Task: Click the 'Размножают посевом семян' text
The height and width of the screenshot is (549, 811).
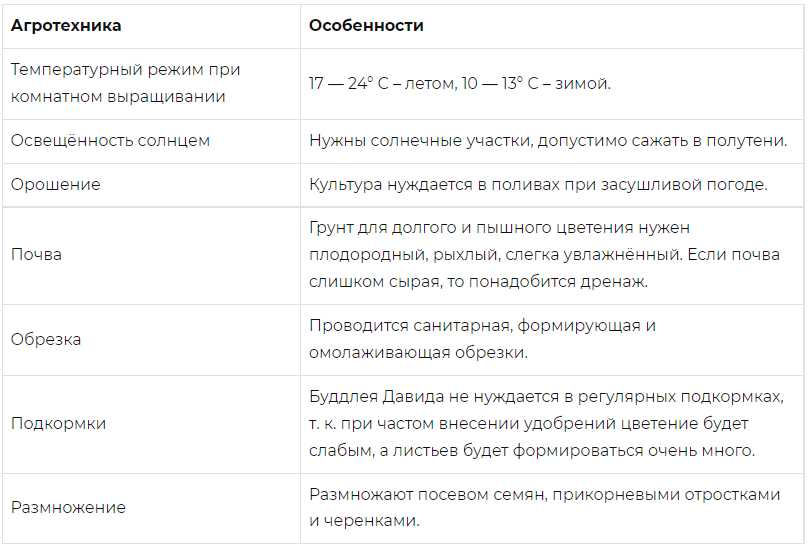Action: click(427, 495)
